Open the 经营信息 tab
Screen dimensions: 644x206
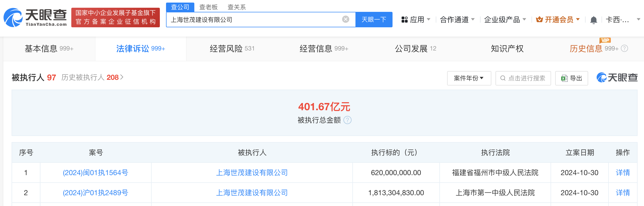324,49
